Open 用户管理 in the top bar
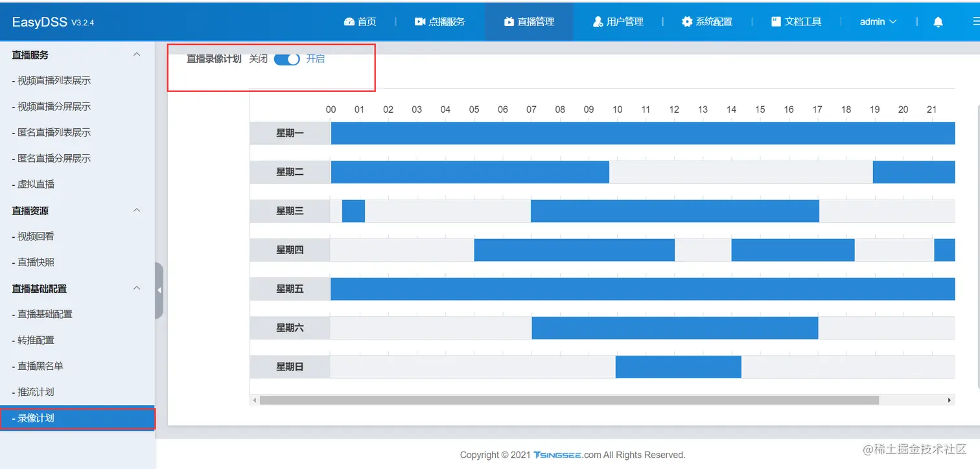The width and height of the screenshot is (980, 469). 618,21
